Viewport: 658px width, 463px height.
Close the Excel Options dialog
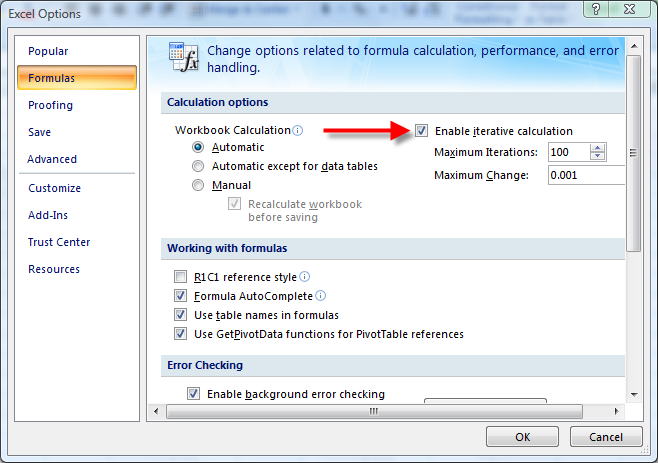pyautogui.click(x=629, y=9)
